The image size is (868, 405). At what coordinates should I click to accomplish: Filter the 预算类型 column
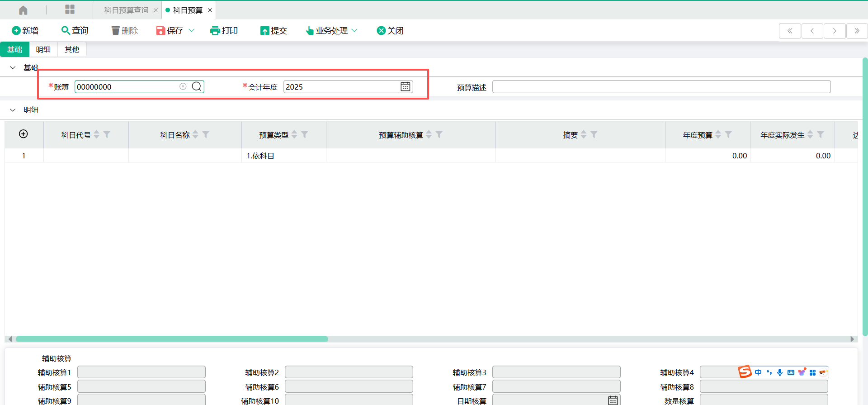305,135
